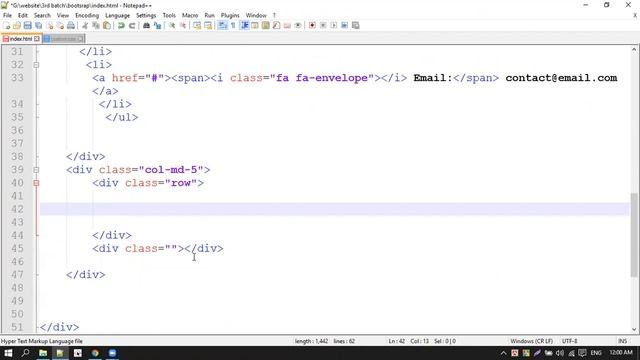This screenshot has width=640, height=360.
Task: Open the Settings menu
Action: tap(146, 15)
